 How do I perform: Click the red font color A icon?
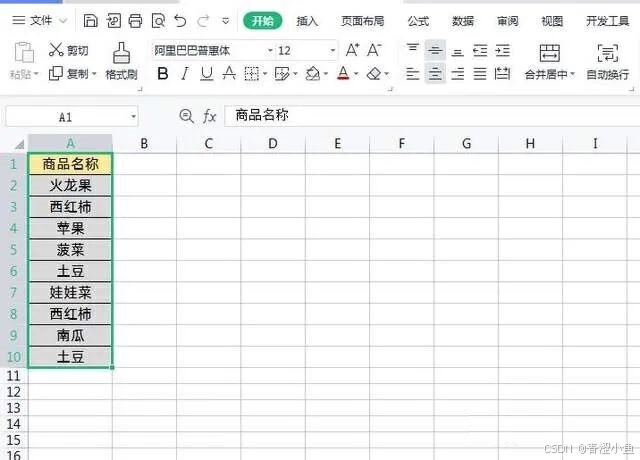tap(343, 74)
